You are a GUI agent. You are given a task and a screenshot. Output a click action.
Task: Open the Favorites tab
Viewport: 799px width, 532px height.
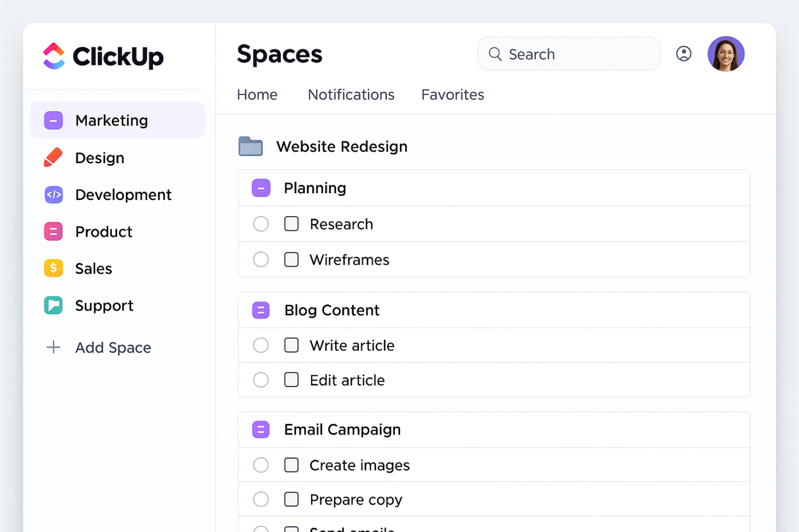click(453, 95)
